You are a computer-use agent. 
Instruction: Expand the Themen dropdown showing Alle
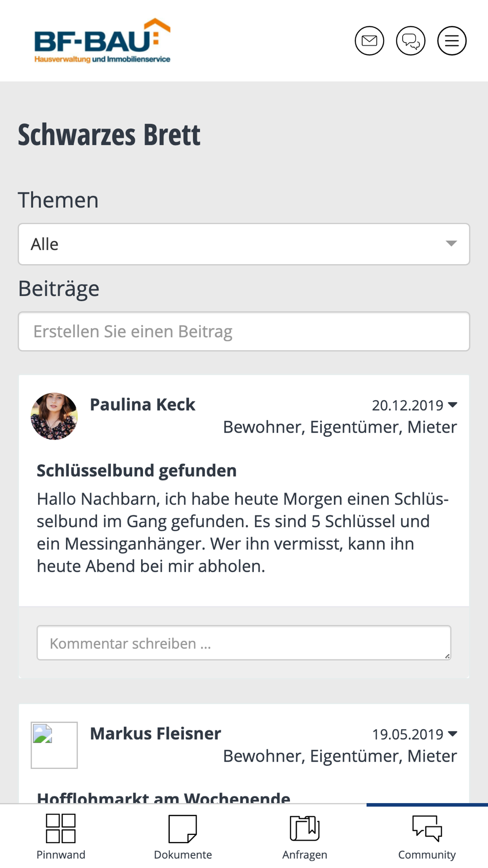(x=244, y=244)
